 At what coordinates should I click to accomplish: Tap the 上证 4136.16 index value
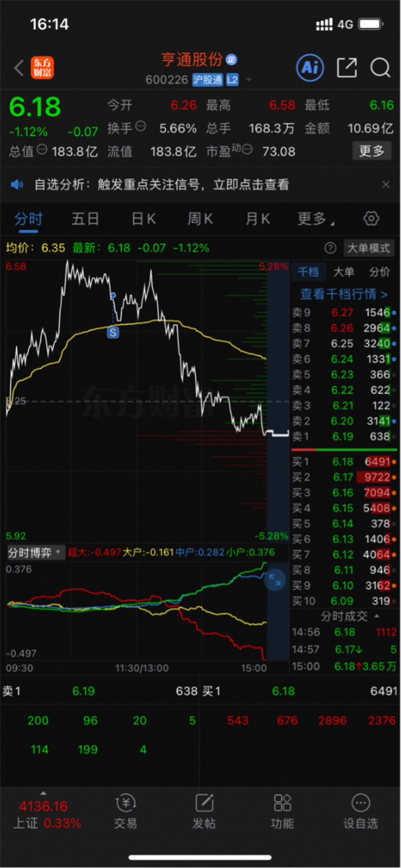pyautogui.click(x=43, y=806)
